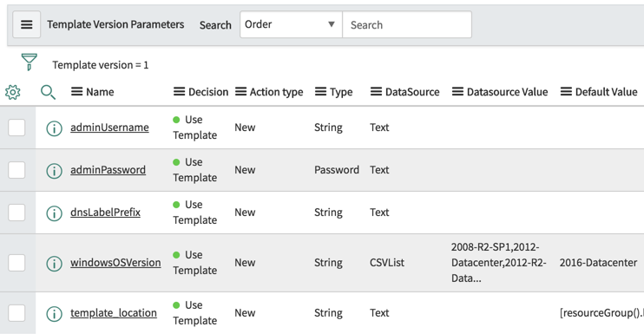The image size is (644, 334).
Task: Sort by Default Value column header
Action: click(x=606, y=92)
